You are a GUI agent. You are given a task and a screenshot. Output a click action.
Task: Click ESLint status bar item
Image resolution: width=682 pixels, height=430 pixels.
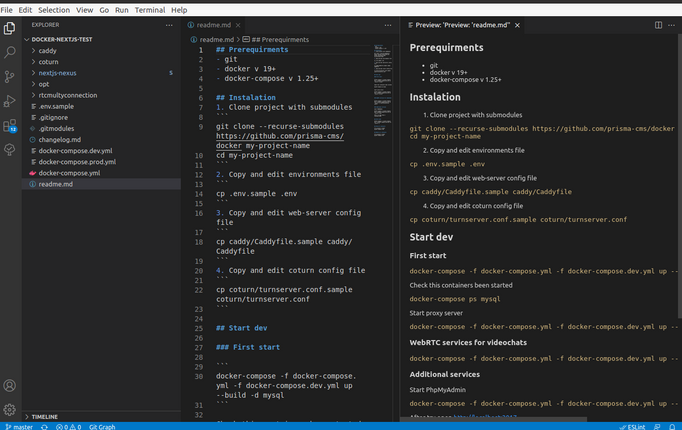pos(632,427)
